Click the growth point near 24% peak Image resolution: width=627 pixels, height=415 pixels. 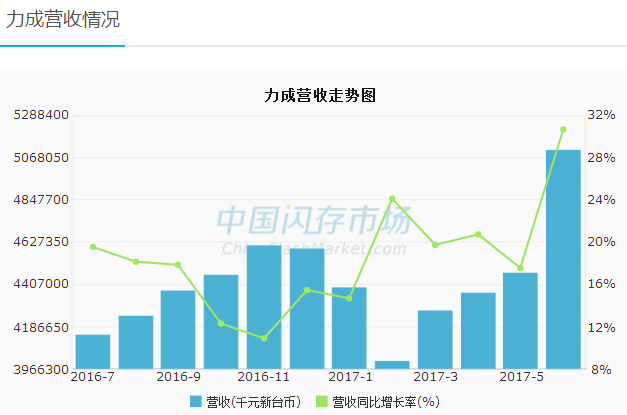click(x=392, y=199)
